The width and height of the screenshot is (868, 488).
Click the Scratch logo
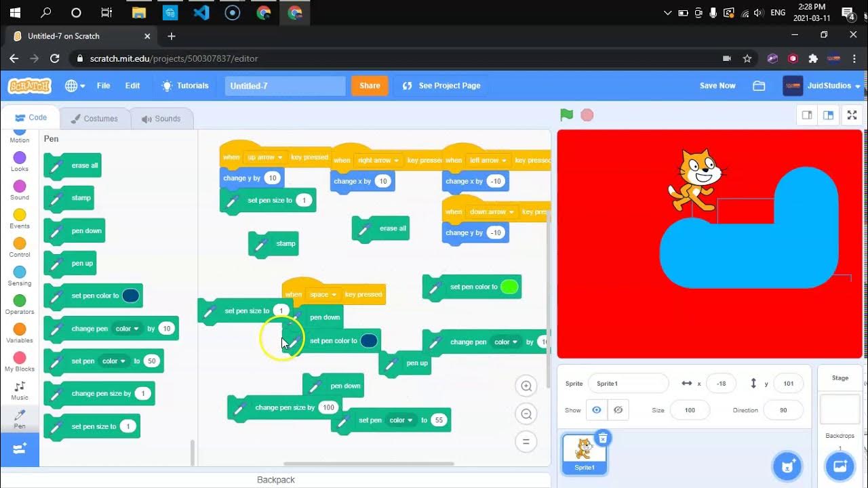pos(29,85)
